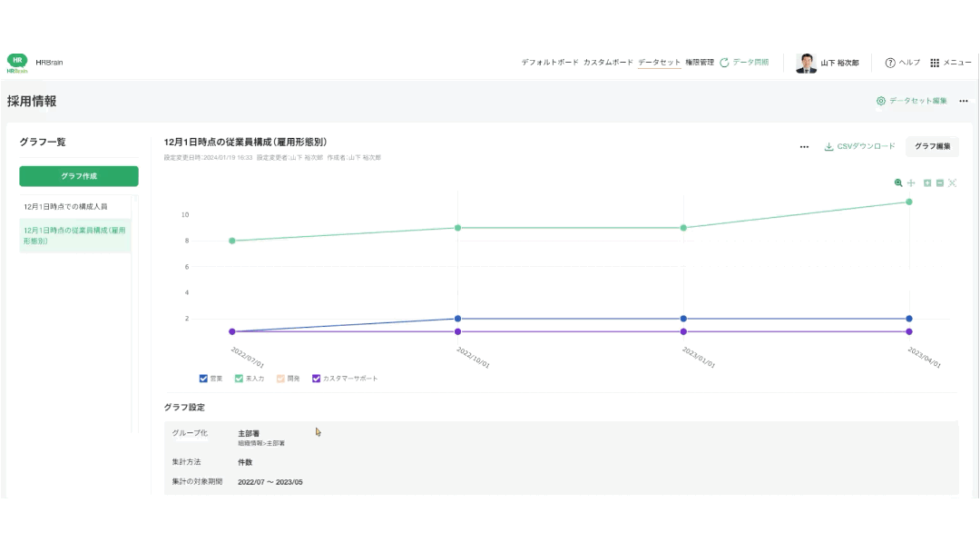Click the blue data point at 2022/10/01
Viewport: 980px width, 552px height.
pyautogui.click(x=457, y=319)
